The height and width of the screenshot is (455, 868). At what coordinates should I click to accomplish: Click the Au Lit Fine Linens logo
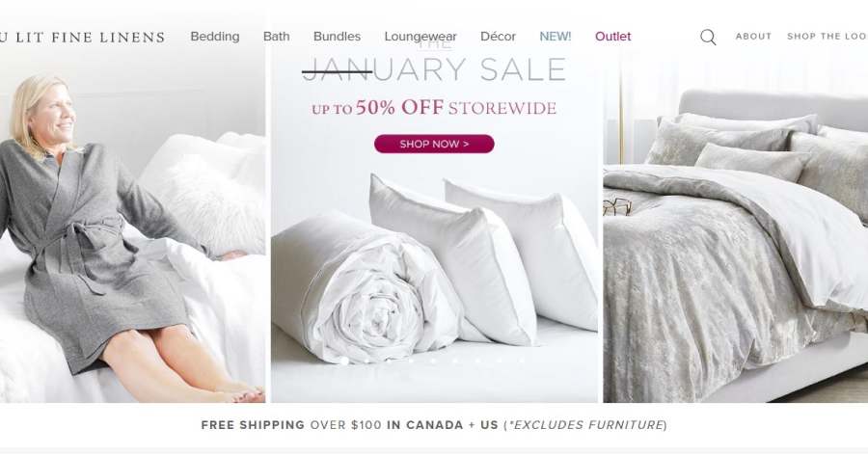pos(83,37)
